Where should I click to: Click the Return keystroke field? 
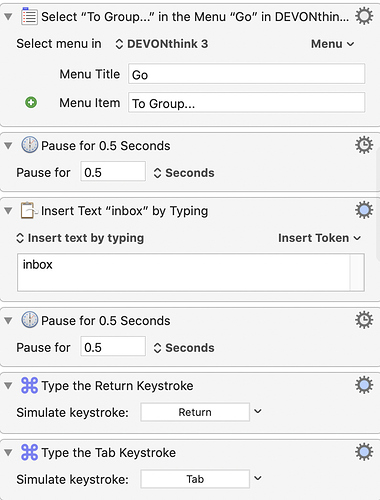tap(195, 412)
